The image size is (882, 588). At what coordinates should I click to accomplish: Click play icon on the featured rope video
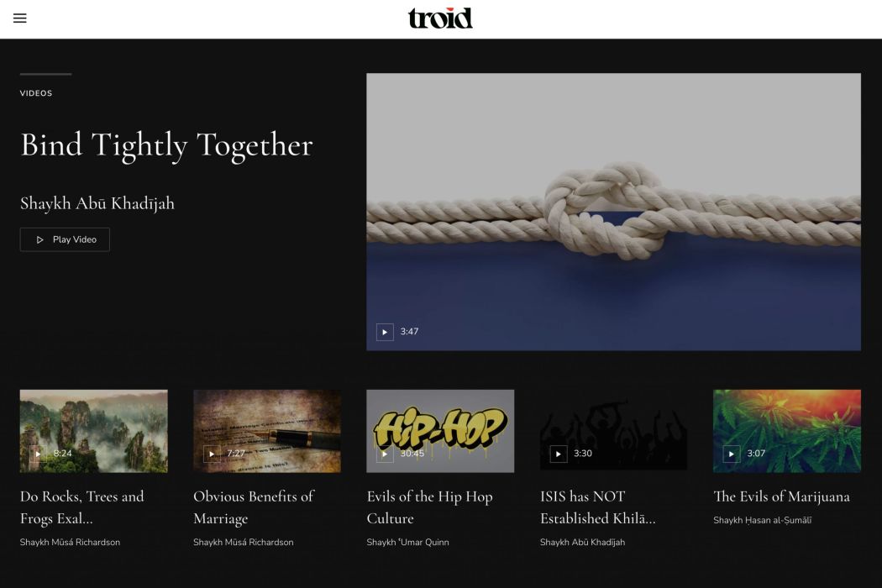[x=385, y=332]
